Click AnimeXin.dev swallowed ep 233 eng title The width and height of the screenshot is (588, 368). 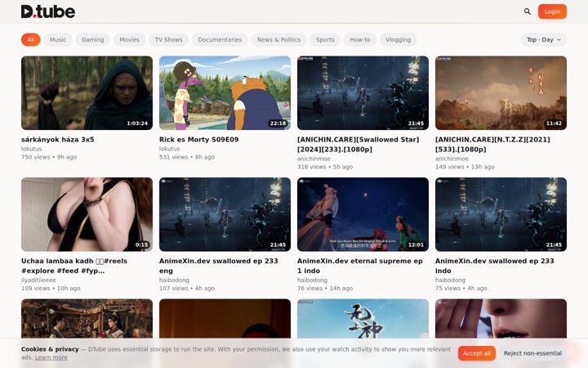(219, 266)
